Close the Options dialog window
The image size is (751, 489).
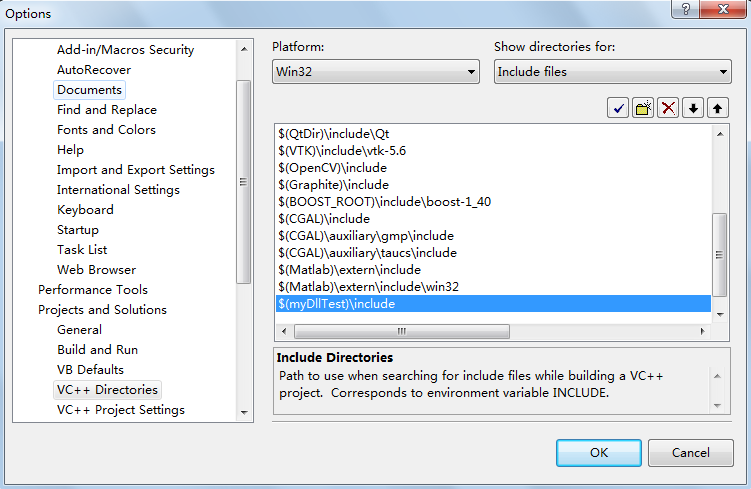click(723, 9)
